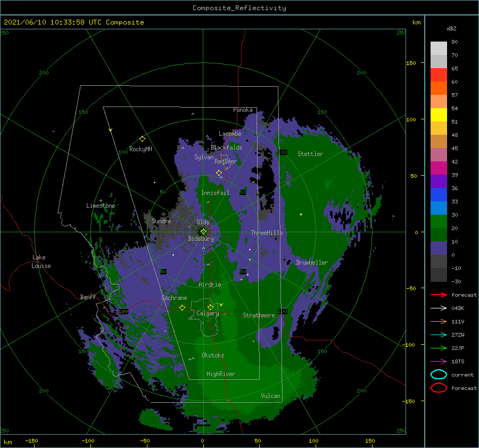Click the RedDeer city label
The width and height of the screenshot is (479, 448).
[x=226, y=161]
